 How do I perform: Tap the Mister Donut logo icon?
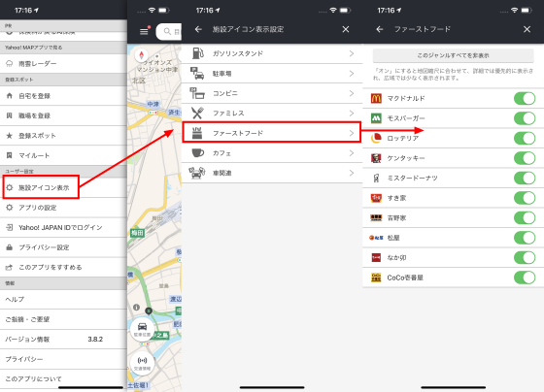(x=376, y=179)
